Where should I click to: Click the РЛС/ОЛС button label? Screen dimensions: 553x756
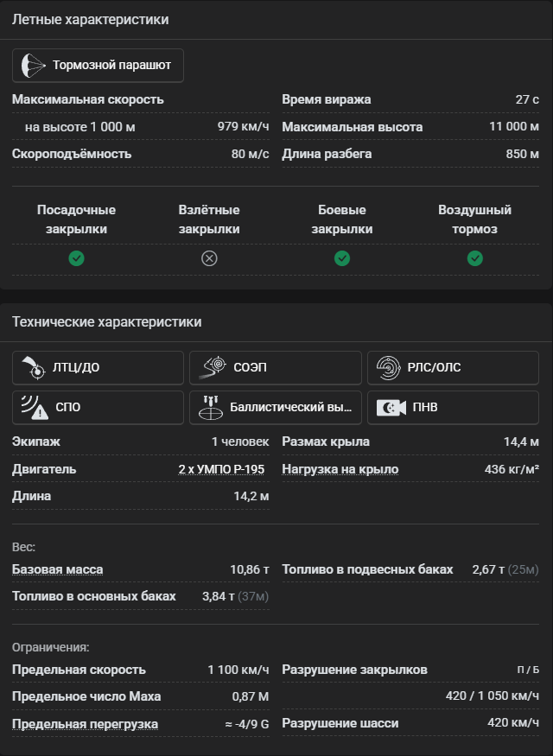[x=434, y=367]
